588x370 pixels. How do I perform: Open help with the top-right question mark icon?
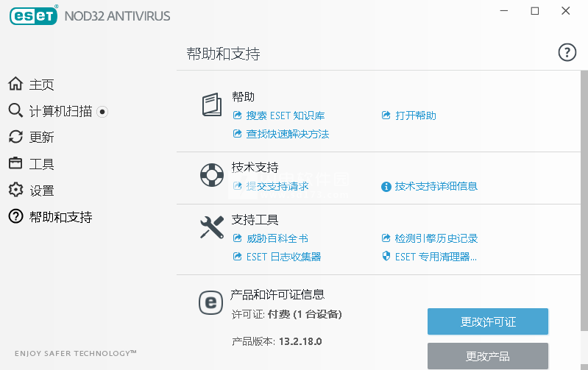tap(567, 52)
